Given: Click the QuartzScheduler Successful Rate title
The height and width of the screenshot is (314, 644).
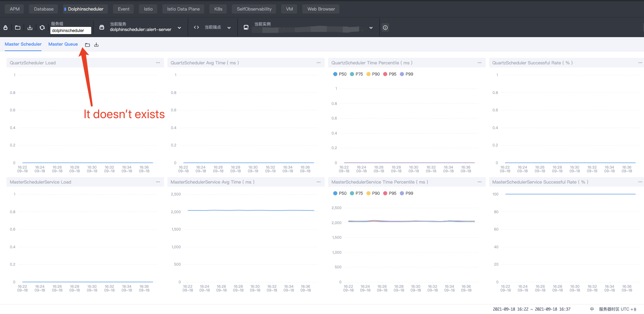Looking at the screenshot, I should (x=532, y=63).
